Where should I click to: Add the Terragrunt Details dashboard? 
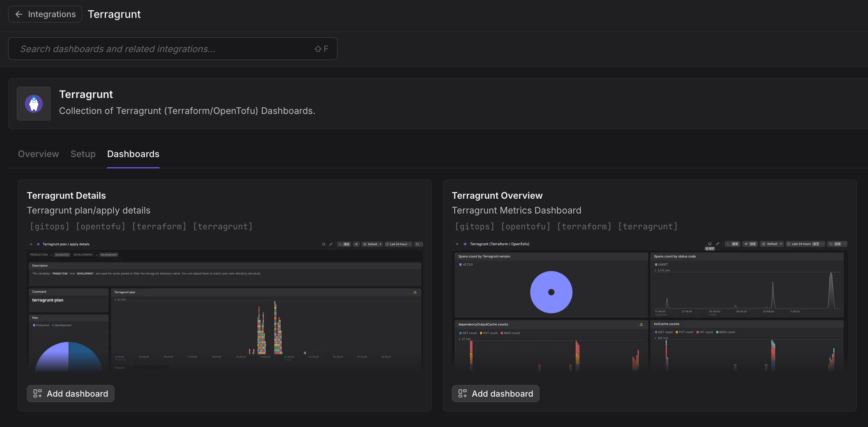pyautogui.click(x=70, y=394)
